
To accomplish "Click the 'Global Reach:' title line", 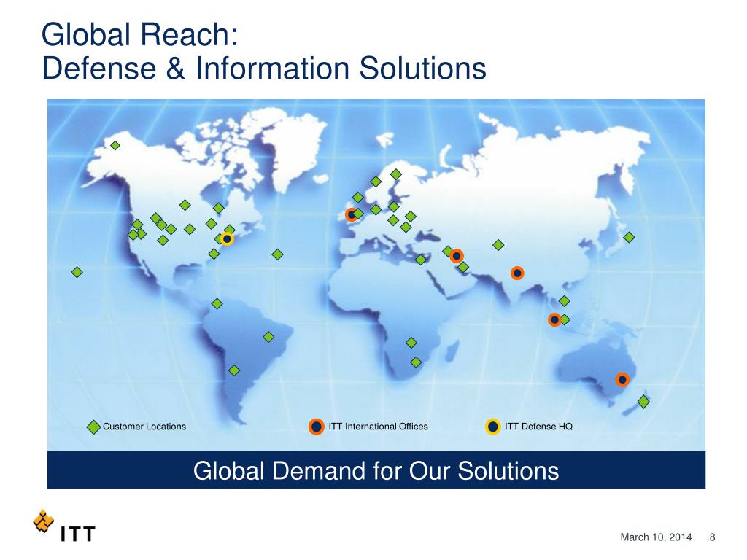I will tap(139, 34).
